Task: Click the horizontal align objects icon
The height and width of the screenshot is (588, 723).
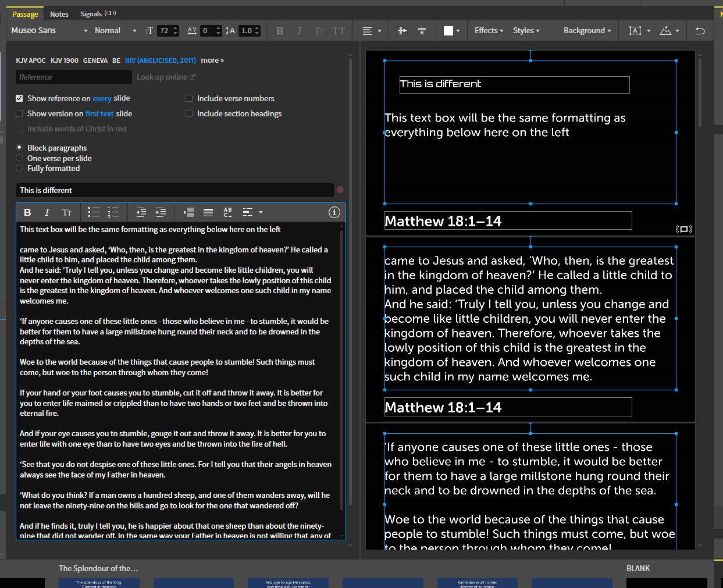Action: pos(402,31)
